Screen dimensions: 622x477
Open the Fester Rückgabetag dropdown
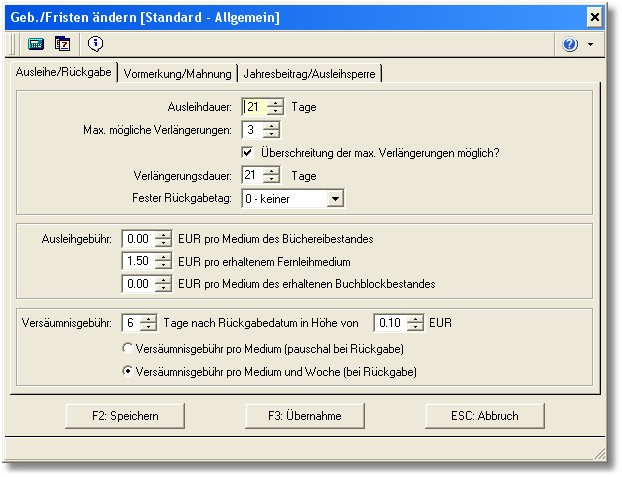tap(334, 199)
